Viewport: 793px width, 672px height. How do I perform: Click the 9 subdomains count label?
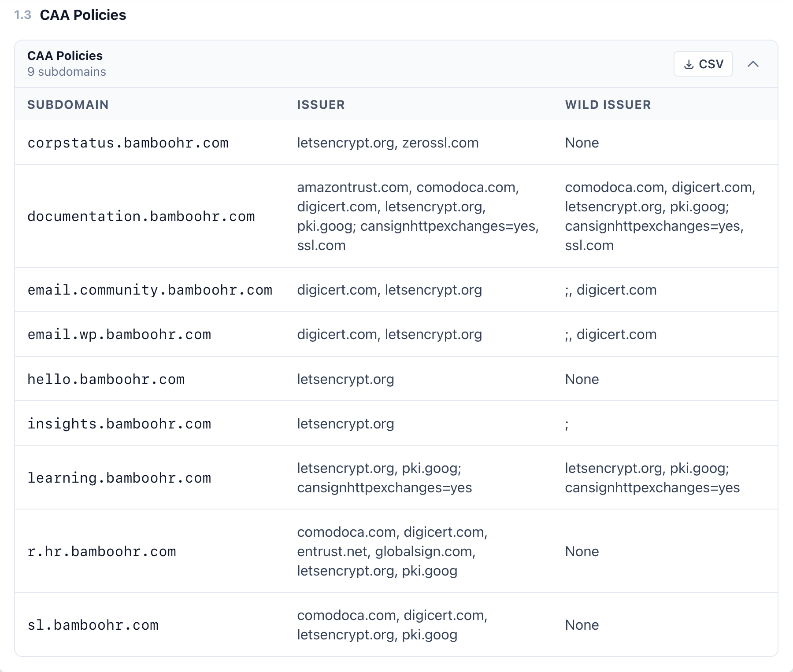point(67,71)
